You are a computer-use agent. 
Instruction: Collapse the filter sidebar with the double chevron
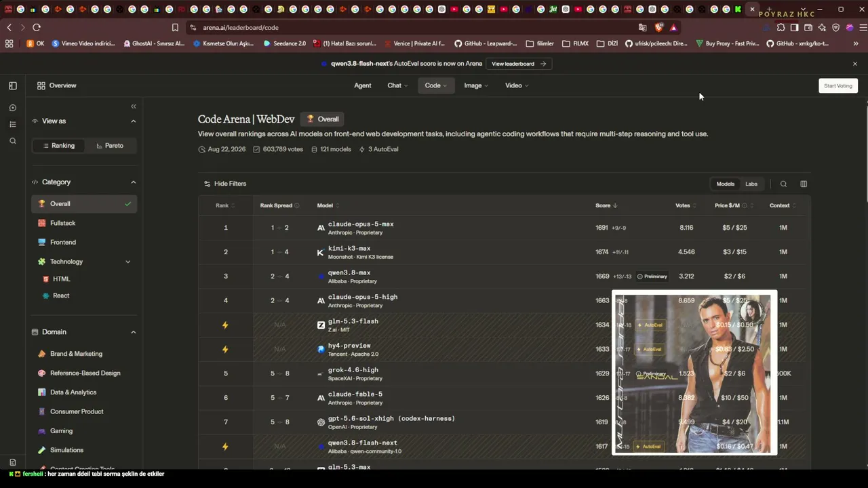click(x=134, y=106)
